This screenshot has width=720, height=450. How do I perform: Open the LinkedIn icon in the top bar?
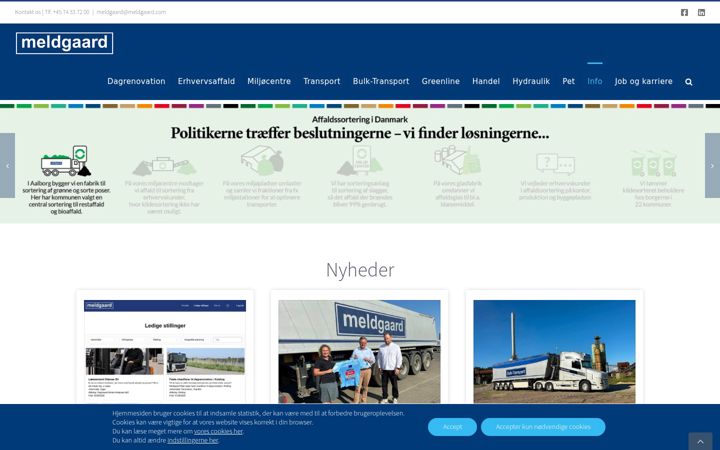click(x=701, y=12)
